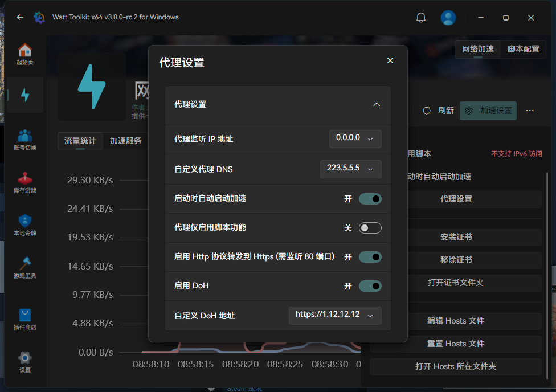
Task: Click the 代理设置 button in right panel
Action: [x=456, y=199]
